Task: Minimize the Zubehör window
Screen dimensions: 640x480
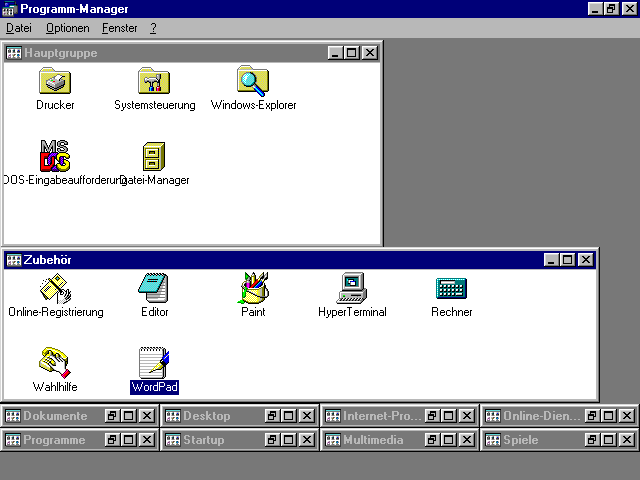Action: pos(551,260)
